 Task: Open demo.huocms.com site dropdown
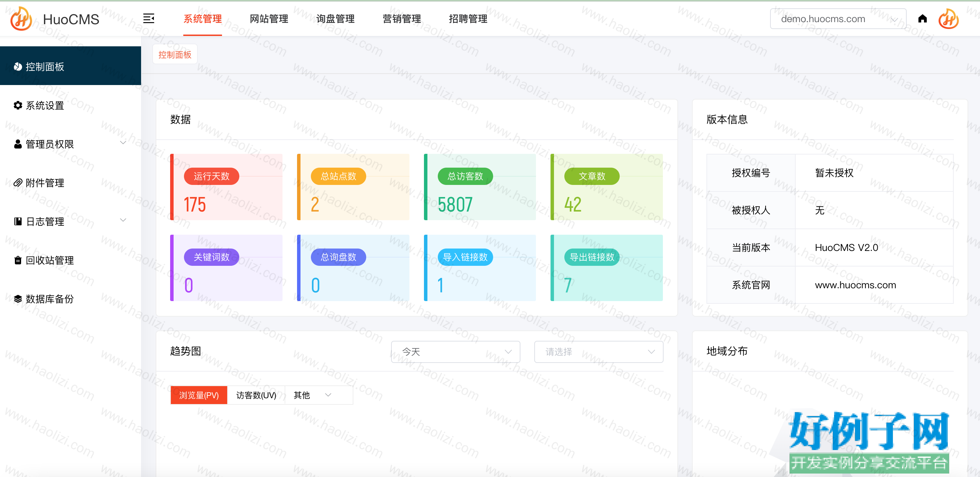click(x=838, y=19)
